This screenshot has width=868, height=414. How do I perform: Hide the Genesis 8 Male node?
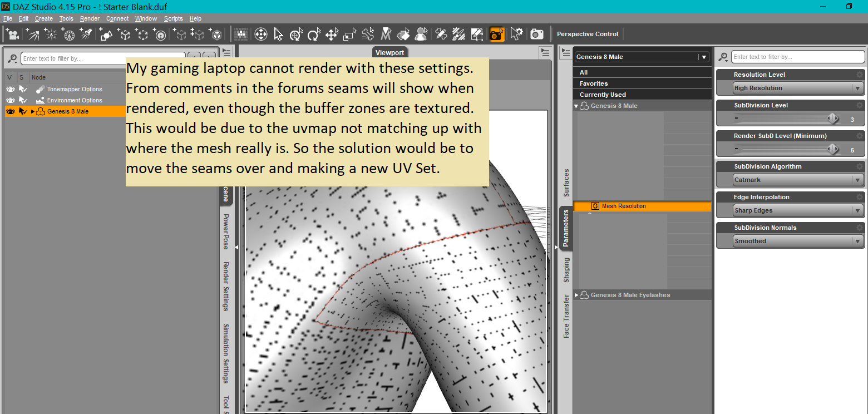point(10,111)
